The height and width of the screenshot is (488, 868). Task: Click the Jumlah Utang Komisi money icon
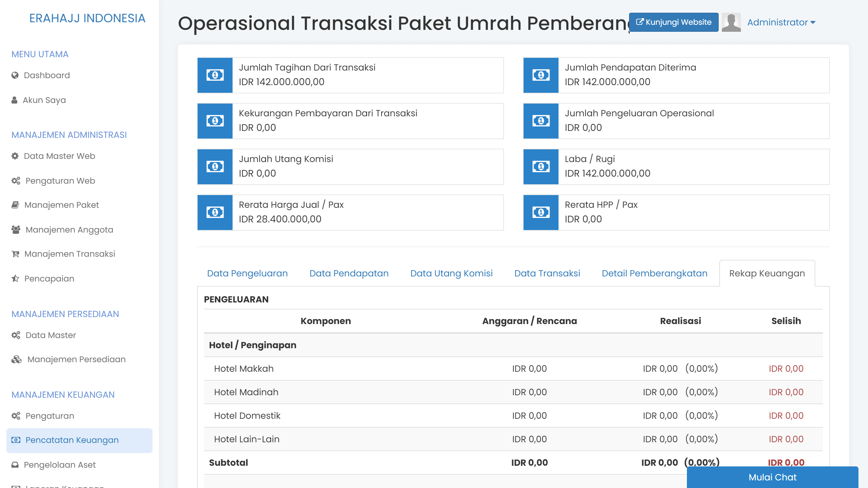pyautogui.click(x=215, y=166)
